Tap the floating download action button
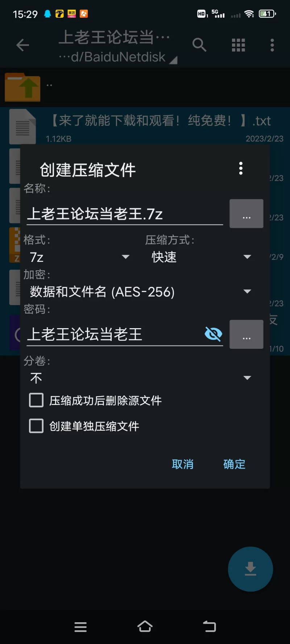Image resolution: width=290 pixels, height=644 pixels. [x=250, y=569]
